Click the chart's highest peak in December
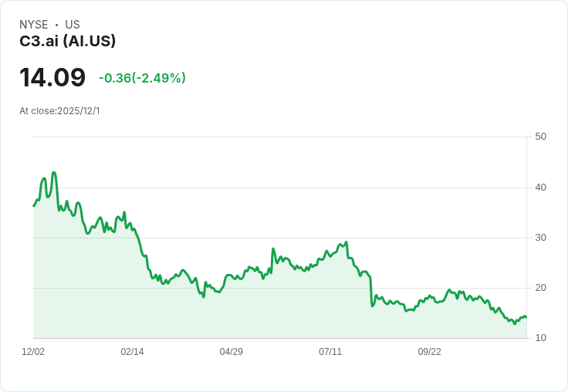Viewport: 568px width, 392px height. [53, 173]
